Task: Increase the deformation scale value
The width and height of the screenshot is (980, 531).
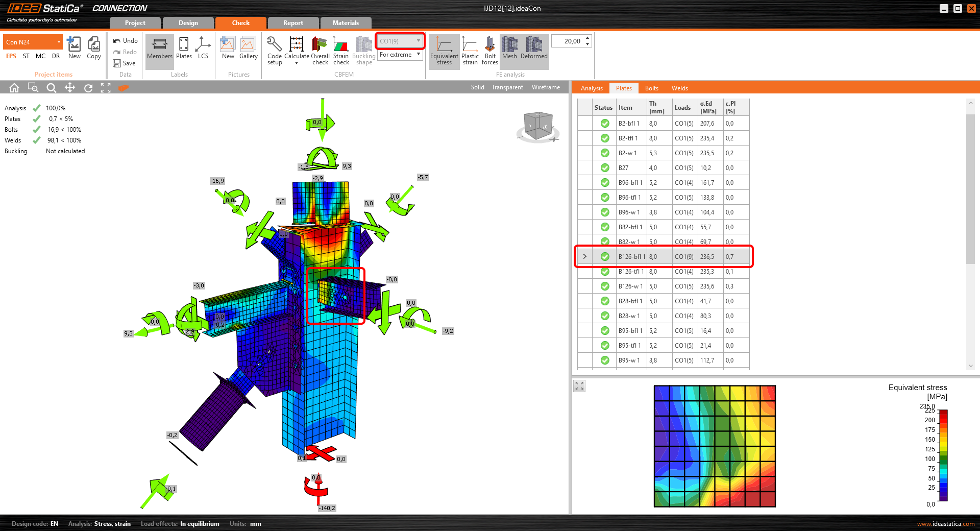Action: click(588, 38)
